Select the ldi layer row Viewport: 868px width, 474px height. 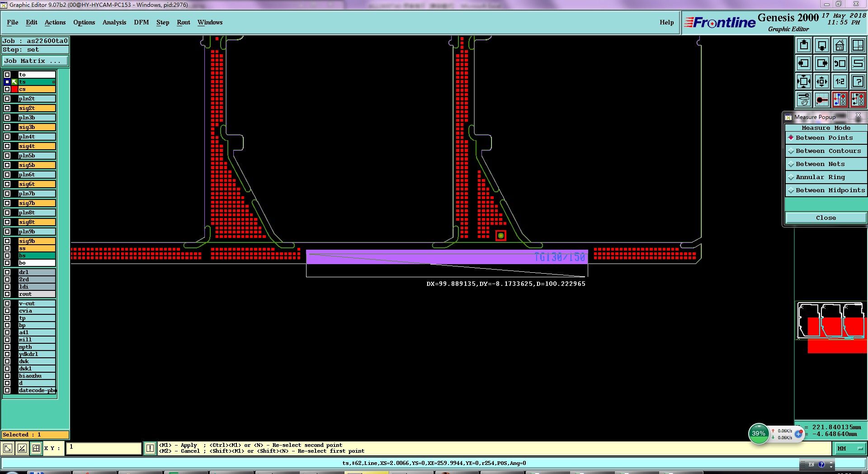(37, 287)
